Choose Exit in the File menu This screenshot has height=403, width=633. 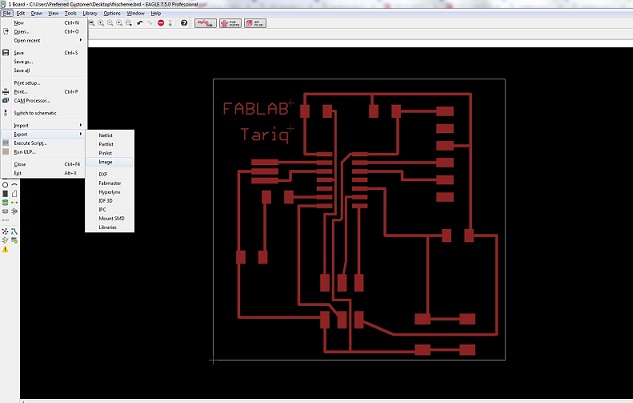pos(44,173)
